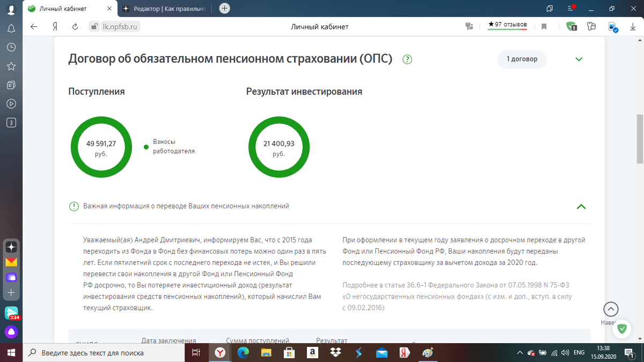Open the tab groups icon in the title bar
The height and width of the screenshot is (362, 644).
point(550,9)
